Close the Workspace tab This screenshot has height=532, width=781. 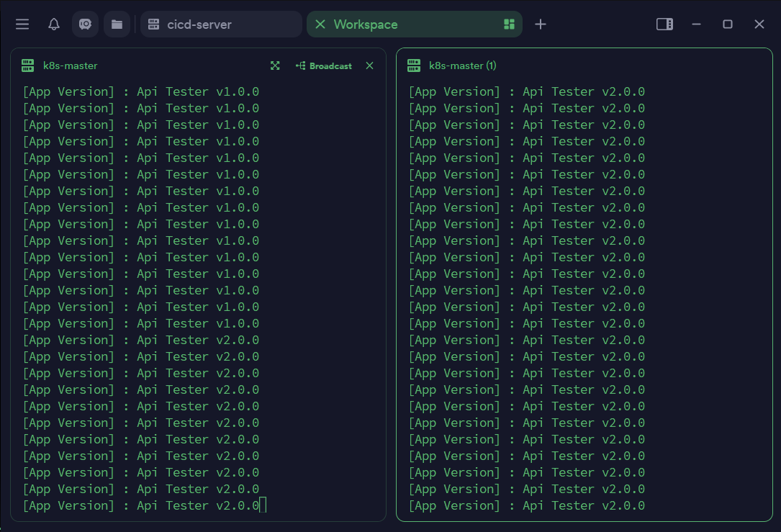point(320,24)
